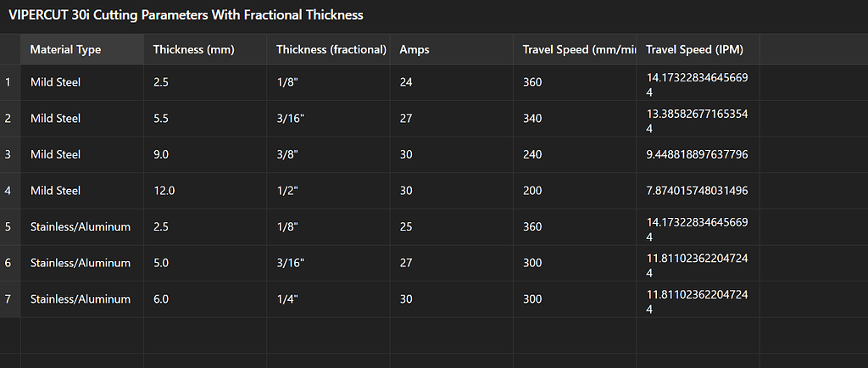Click the 1/4" fractional thickness cell
This screenshot has width=868, height=368.
(287, 299)
